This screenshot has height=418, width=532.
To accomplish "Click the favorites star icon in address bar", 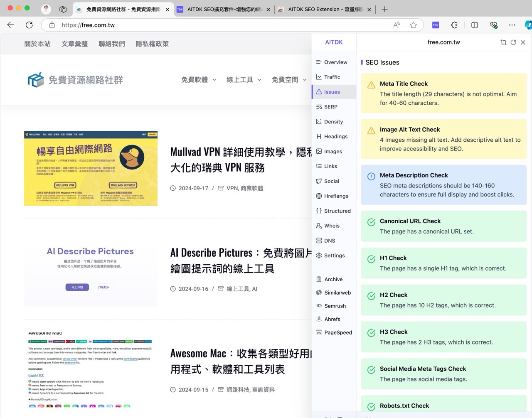I will (413, 25).
